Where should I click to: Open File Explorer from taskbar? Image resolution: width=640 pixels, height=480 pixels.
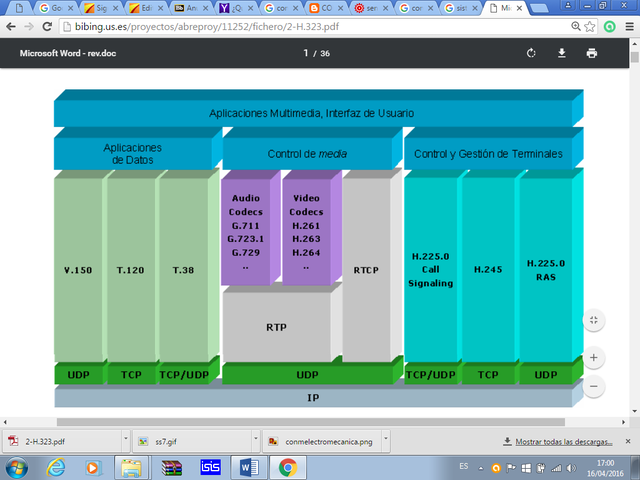coord(131,468)
